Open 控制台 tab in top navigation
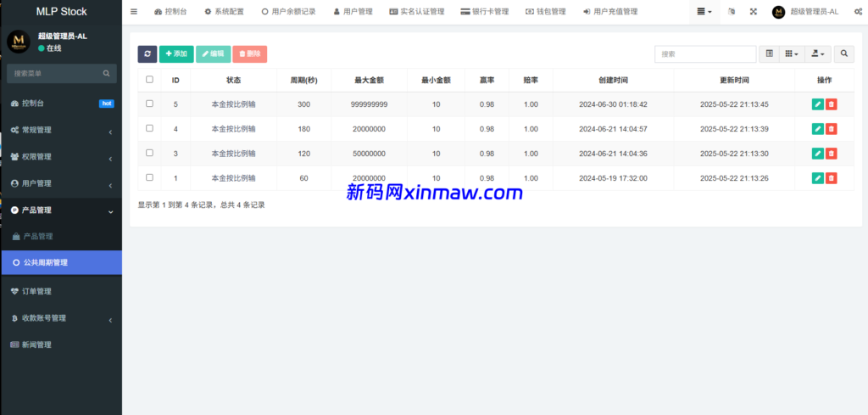Image resolution: width=868 pixels, height=415 pixels. tap(170, 12)
